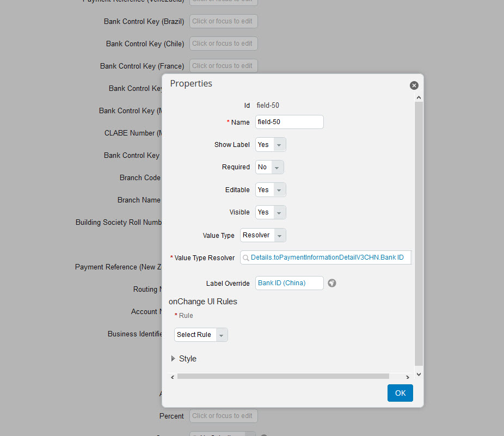Close the Properties dialog
The image size is (504, 436).
[x=414, y=85]
